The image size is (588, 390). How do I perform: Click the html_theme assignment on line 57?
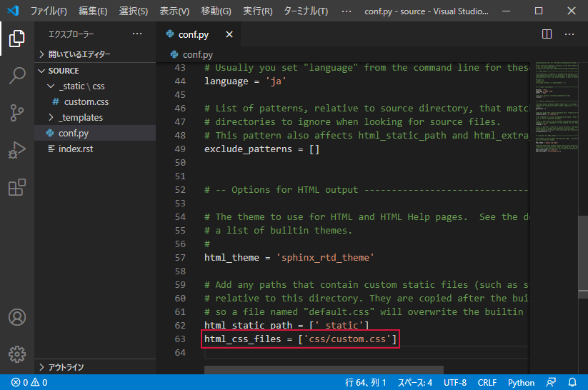point(289,258)
